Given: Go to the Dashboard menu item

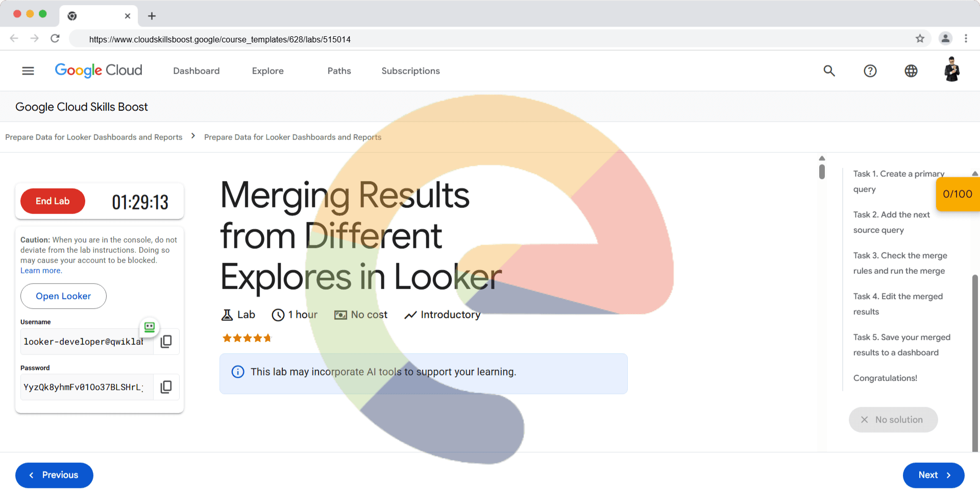Looking at the screenshot, I should click(196, 71).
